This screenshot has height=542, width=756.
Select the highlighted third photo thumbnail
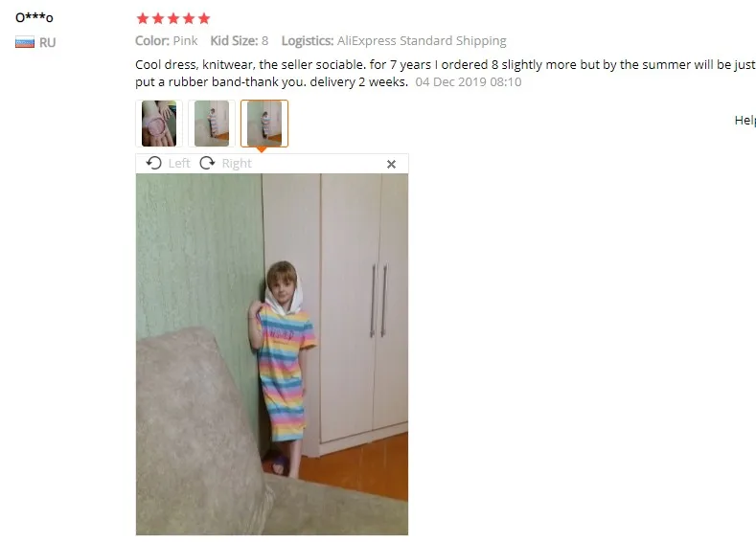(264, 124)
